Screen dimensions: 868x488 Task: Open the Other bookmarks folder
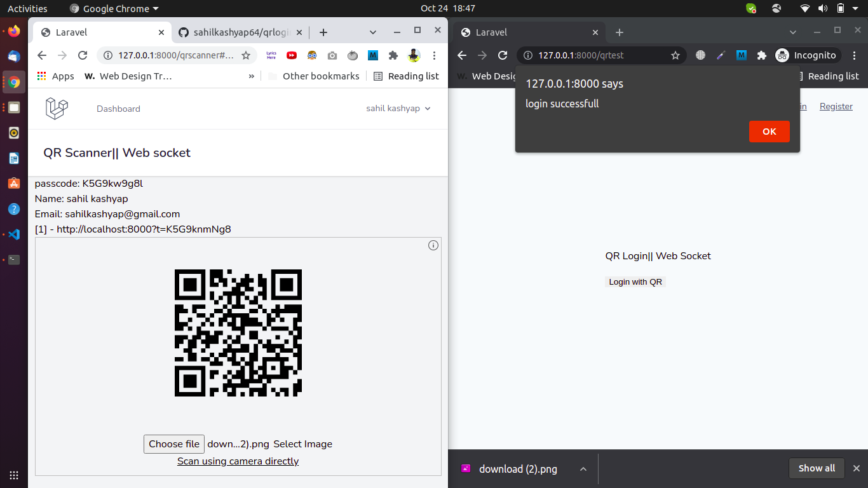314,76
